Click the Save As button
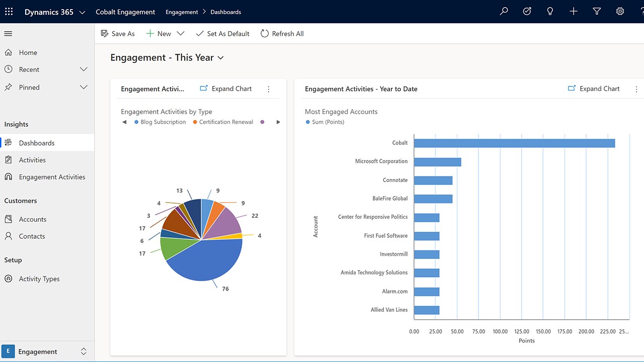 click(x=118, y=34)
